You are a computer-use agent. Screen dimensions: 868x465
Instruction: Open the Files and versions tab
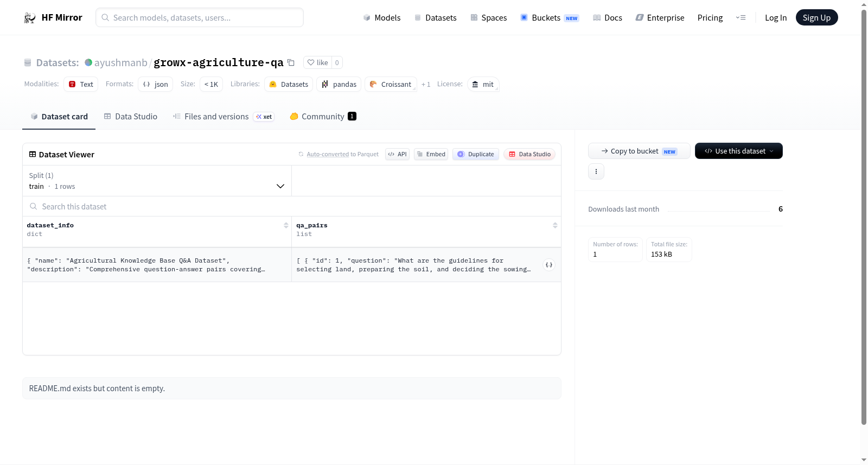pos(224,117)
